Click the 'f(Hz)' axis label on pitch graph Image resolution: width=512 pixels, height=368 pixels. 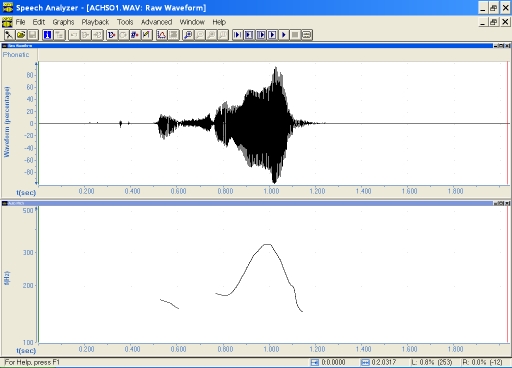tap(7, 278)
